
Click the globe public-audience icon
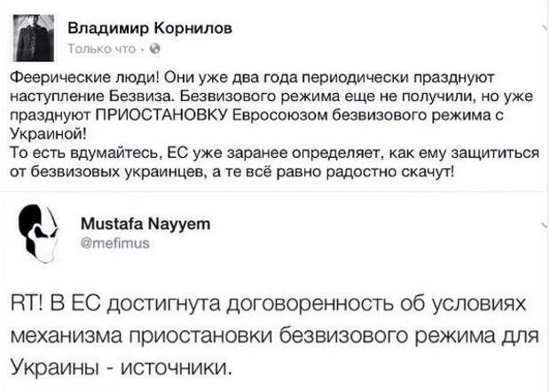[x=154, y=49]
